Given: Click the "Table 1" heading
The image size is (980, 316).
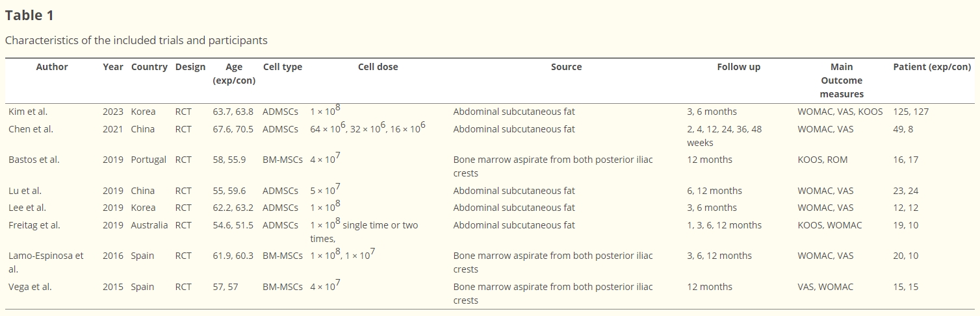Looking at the screenshot, I should pos(29,16).
